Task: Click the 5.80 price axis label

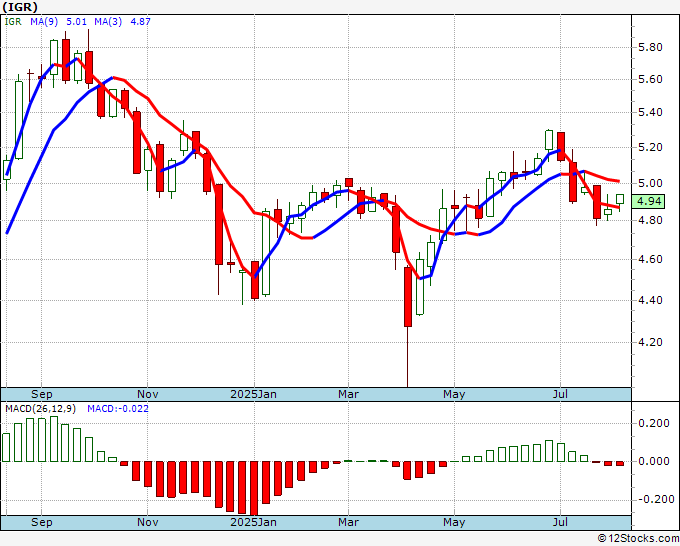Action: [x=651, y=47]
